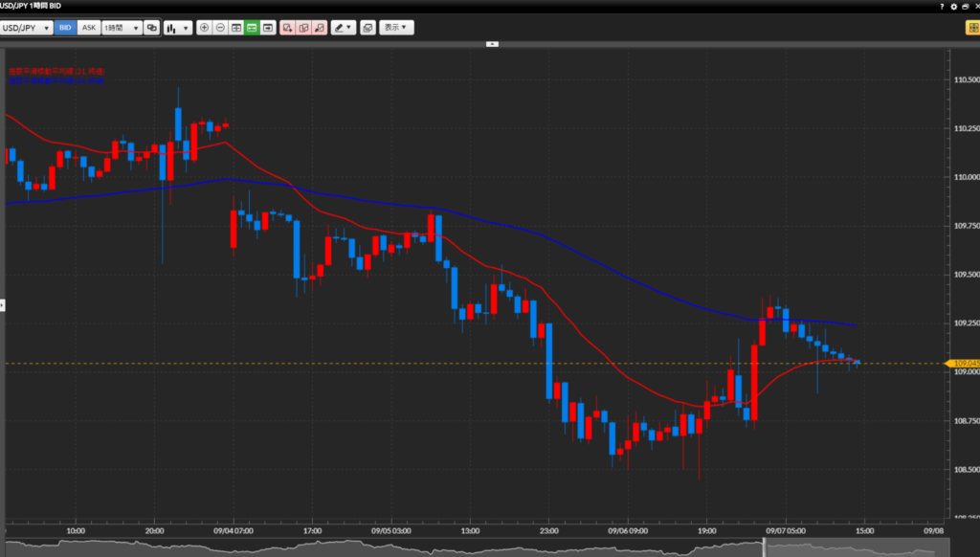
Task: Zoom out with the minus magnifier icon
Action: (220, 28)
